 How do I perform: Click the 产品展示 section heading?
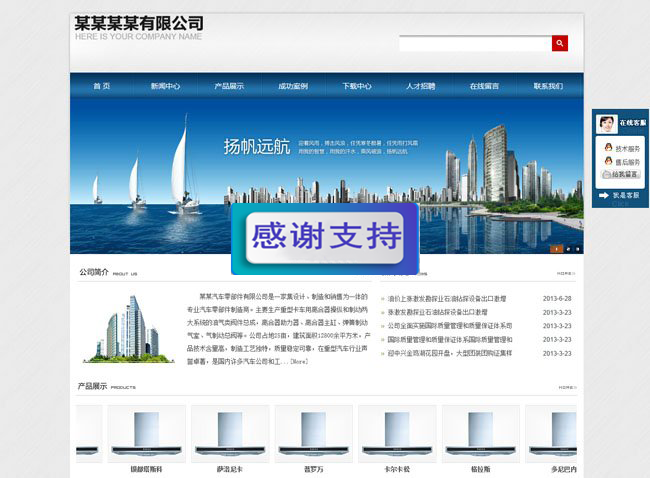(92, 386)
